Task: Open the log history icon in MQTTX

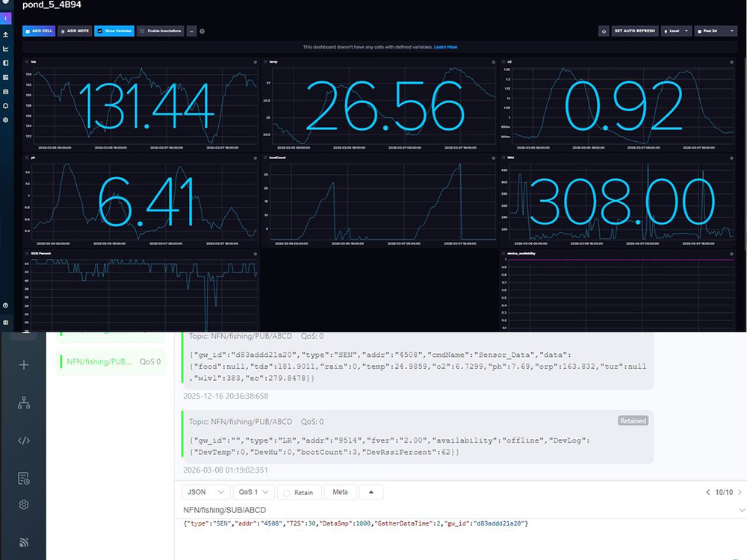Action: [x=24, y=478]
